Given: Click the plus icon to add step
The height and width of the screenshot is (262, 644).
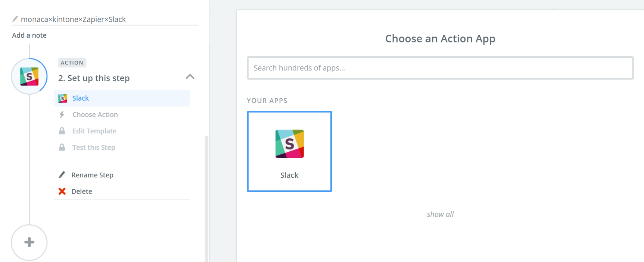Looking at the screenshot, I should (29, 242).
